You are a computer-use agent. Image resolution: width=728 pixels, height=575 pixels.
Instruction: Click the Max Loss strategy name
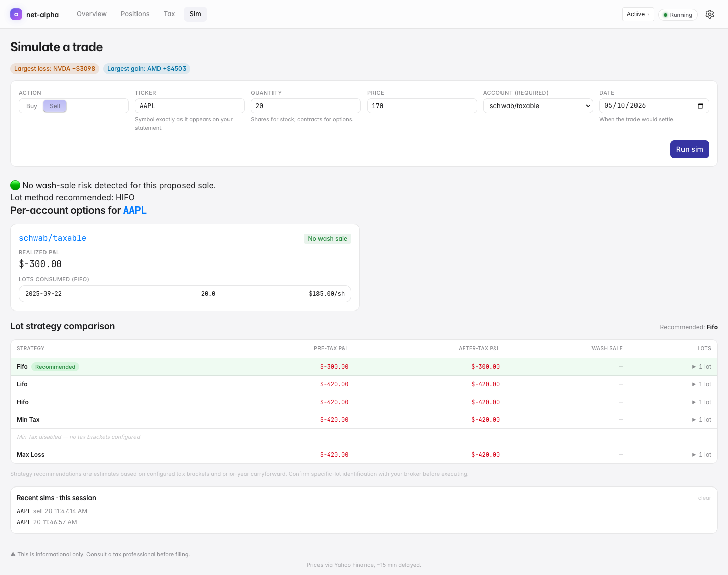point(31,455)
